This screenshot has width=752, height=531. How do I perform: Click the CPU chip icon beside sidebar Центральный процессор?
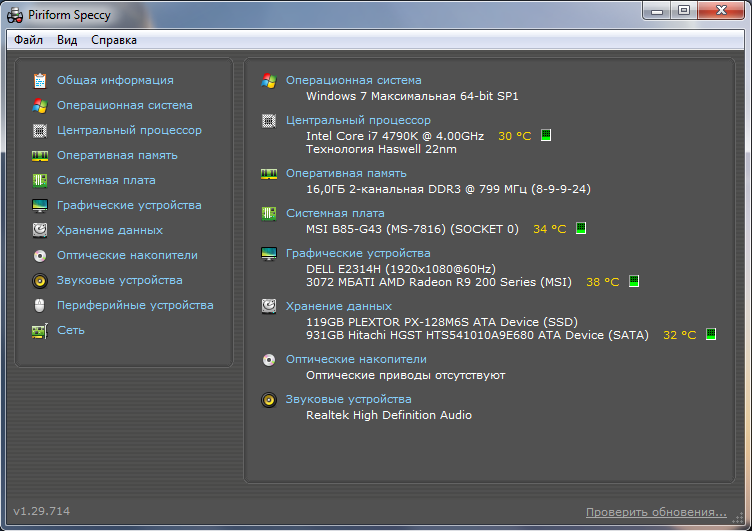coord(40,130)
